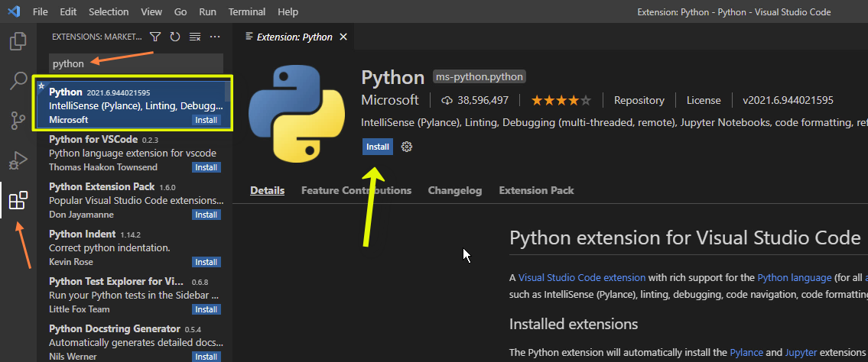Install Python Test Explorer extension
868x362 pixels.
[x=206, y=309]
